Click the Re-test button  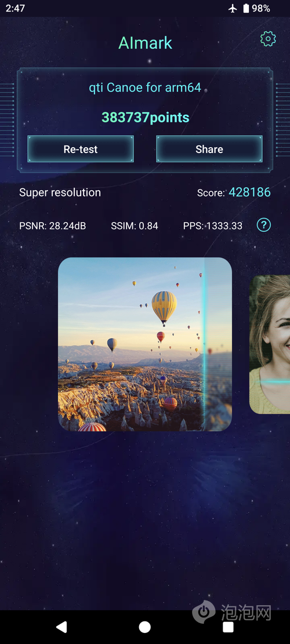click(x=81, y=149)
